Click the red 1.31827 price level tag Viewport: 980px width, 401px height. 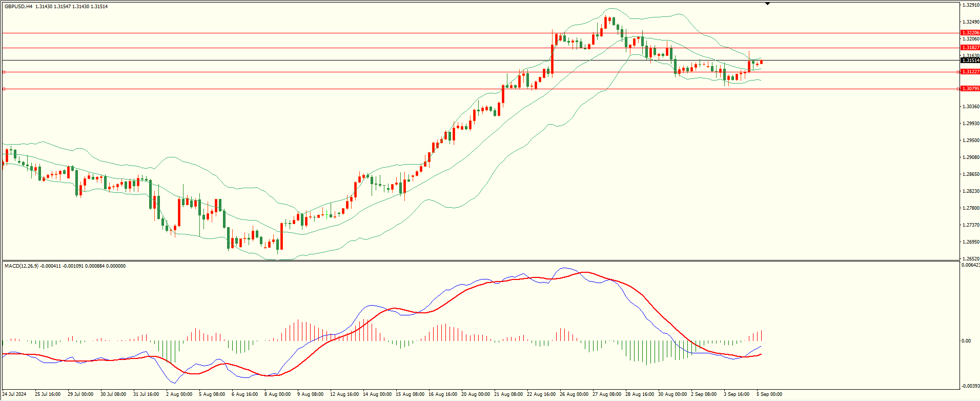(970, 48)
